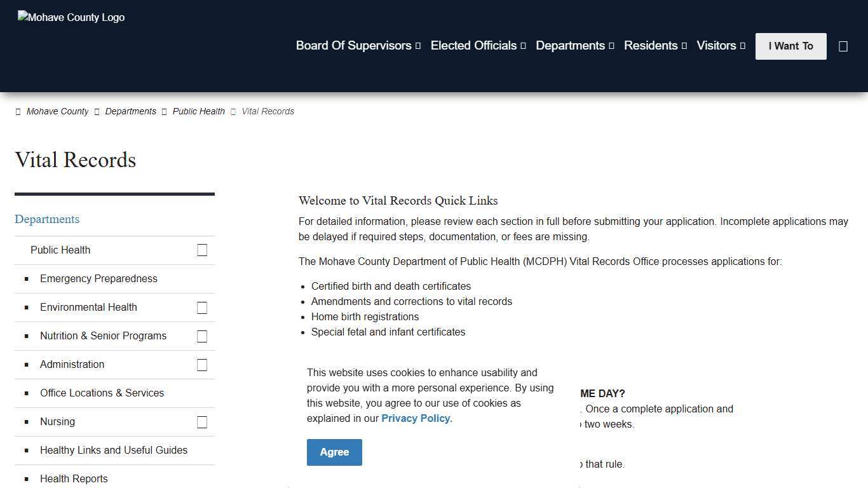
Task: Click the breadcrumb home icon
Action: pos(18,112)
